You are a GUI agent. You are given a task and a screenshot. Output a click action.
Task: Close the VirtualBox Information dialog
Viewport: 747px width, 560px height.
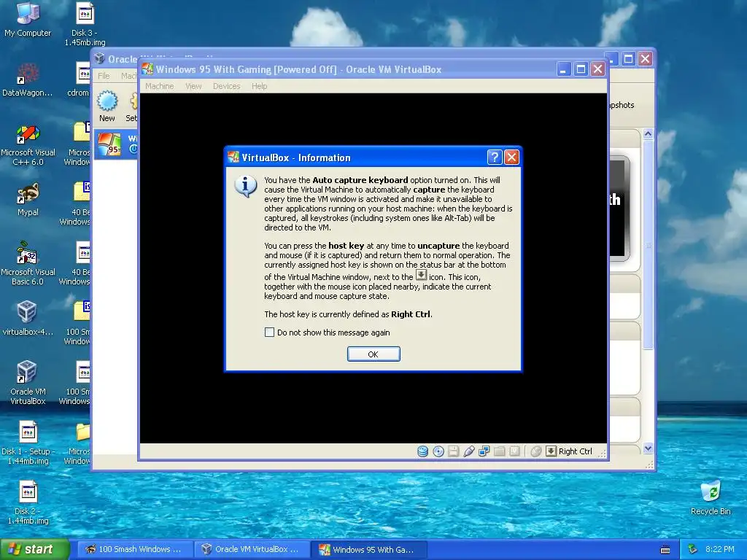point(511,157)
